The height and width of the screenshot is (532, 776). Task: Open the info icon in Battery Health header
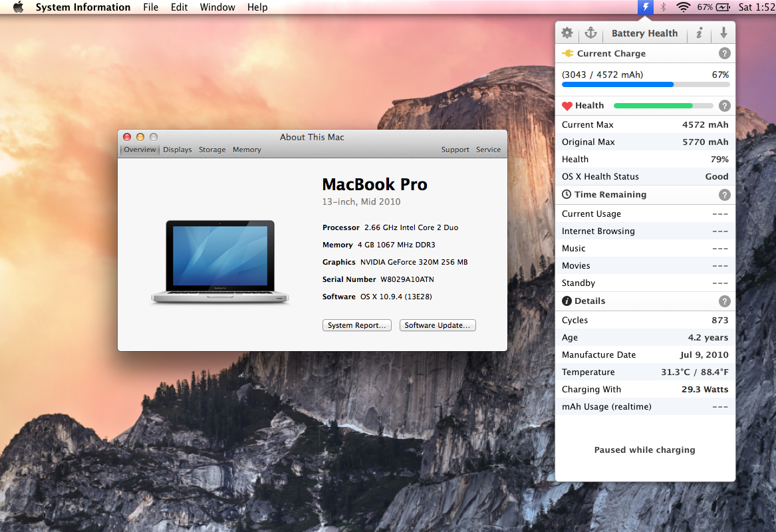700,33
